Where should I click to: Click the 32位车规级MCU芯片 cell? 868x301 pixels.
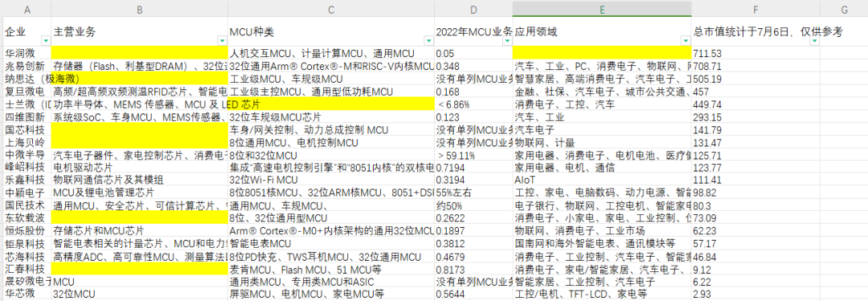pos(331,117)
